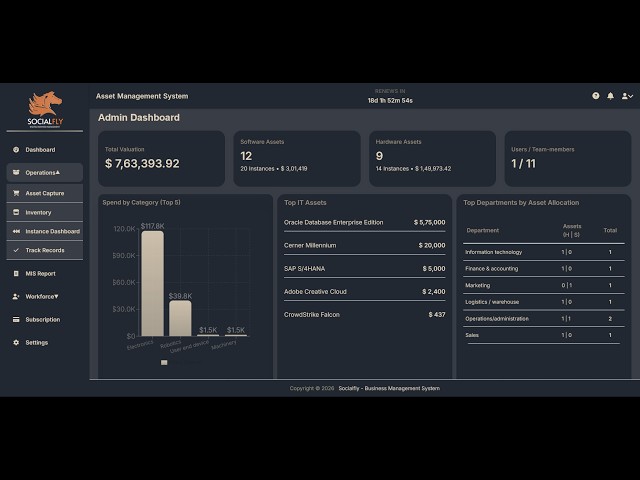This screenshot has width=640, height=480.
Task: Click the Subscription card icon
Action: point(16,320)
